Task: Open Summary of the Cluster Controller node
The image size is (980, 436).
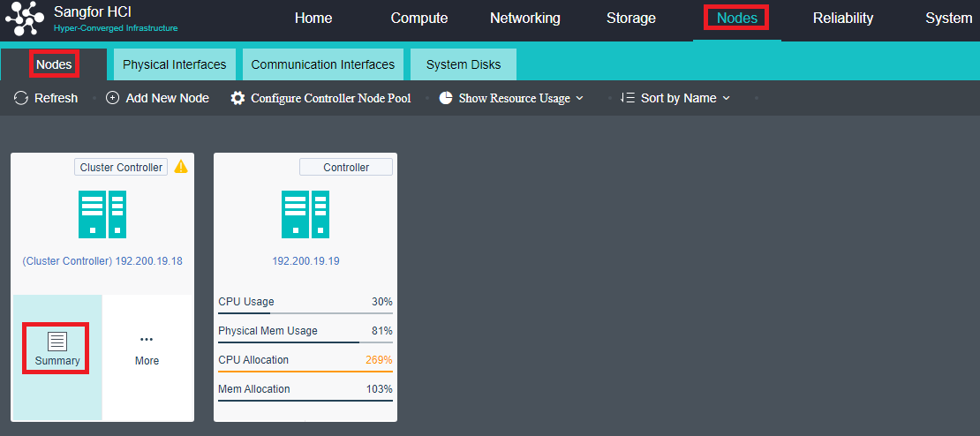Action: click(57, 348)
